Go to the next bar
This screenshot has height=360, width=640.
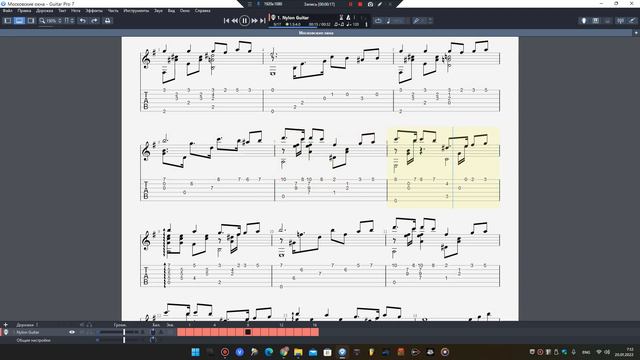[255, 20]
